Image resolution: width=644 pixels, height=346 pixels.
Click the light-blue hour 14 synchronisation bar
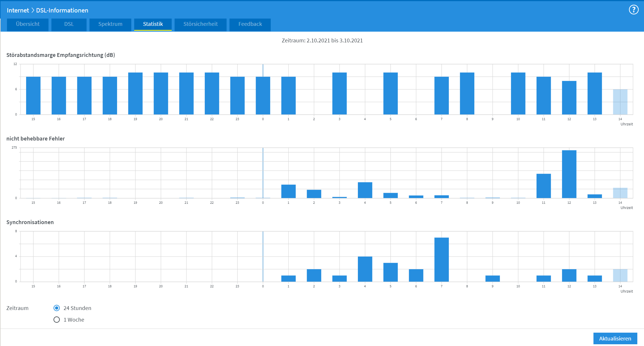(x=620, y=275)
